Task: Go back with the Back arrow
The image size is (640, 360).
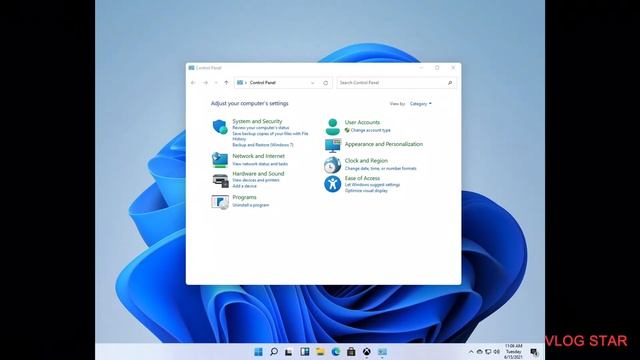Action: [x=193, y=83]
